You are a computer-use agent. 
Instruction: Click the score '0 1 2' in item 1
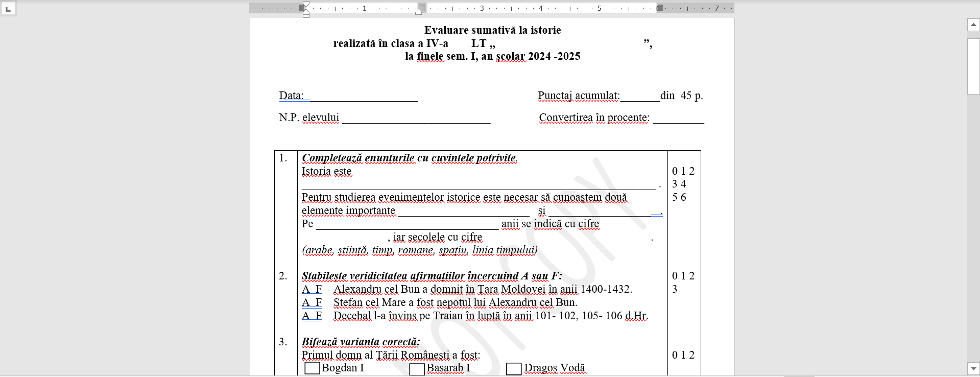click(x=683, y=171)
